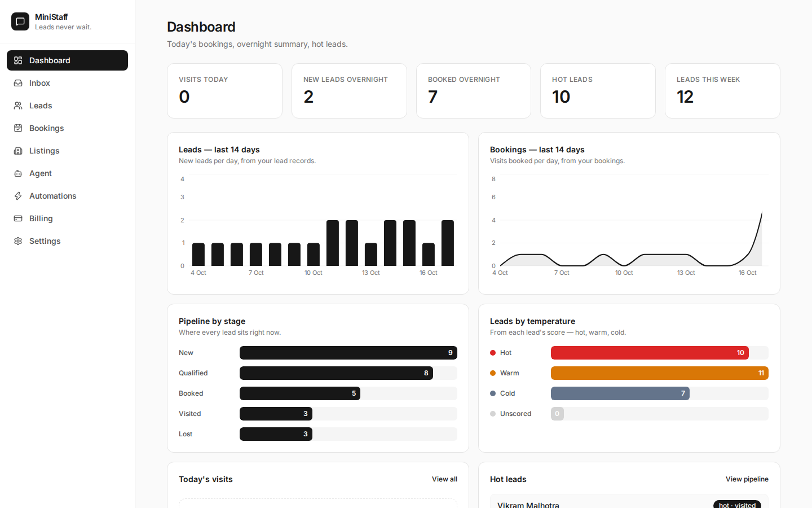Click the Leads This Week card
This screenshot has width=812, height=508.
tap(722, 91)
